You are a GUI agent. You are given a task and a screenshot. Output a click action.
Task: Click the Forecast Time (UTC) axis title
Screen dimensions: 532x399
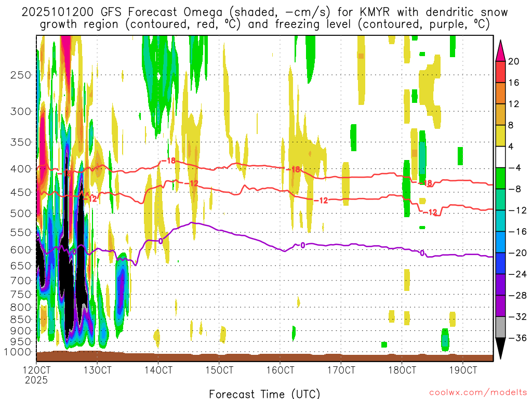[264, 393]
